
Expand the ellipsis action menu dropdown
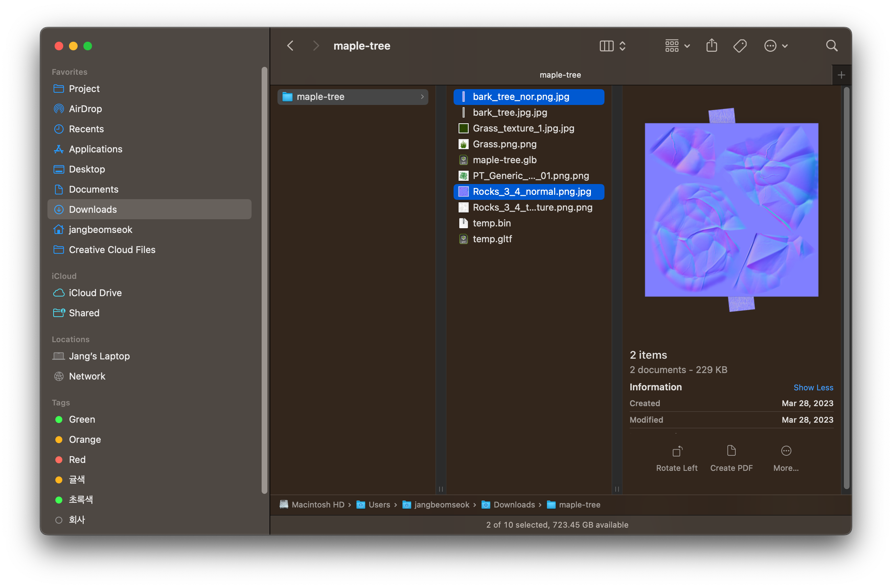(x=776, y=46)
